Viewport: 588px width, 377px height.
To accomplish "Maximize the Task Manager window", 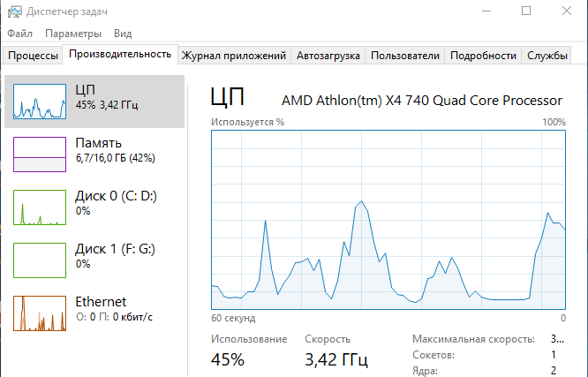I will [x=526, y=11].
